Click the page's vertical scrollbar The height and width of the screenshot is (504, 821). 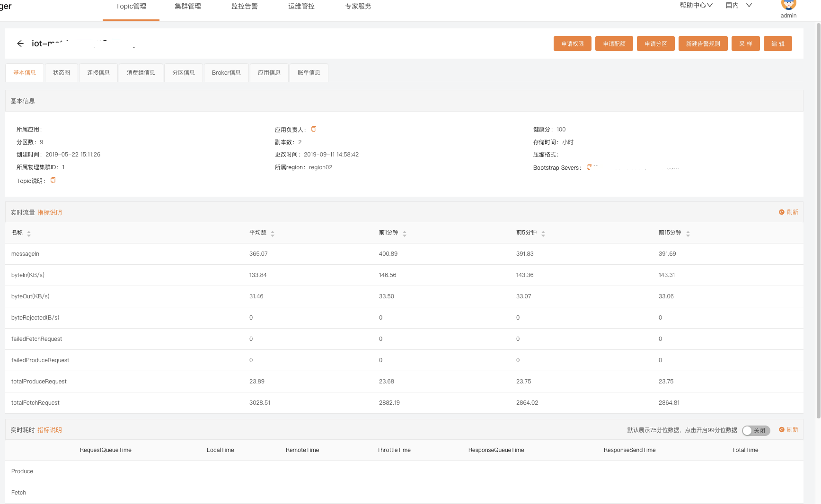coord(818,221)
